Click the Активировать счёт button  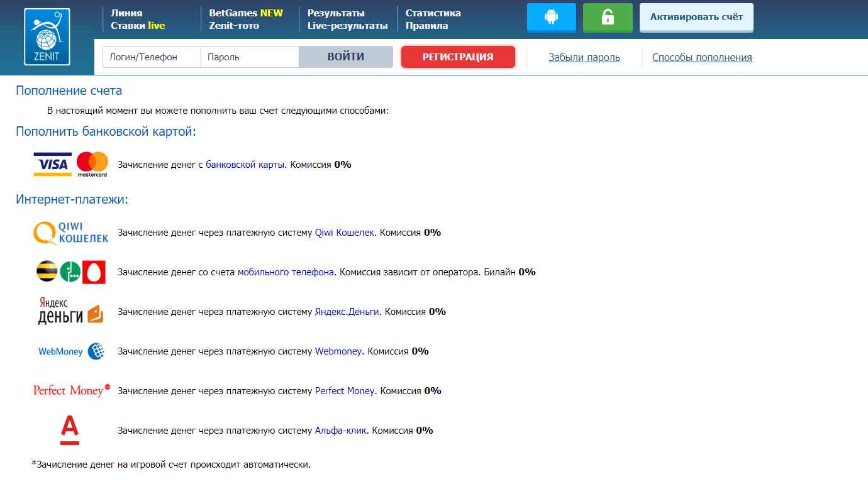pyautogui.click(x=696, y=18)
